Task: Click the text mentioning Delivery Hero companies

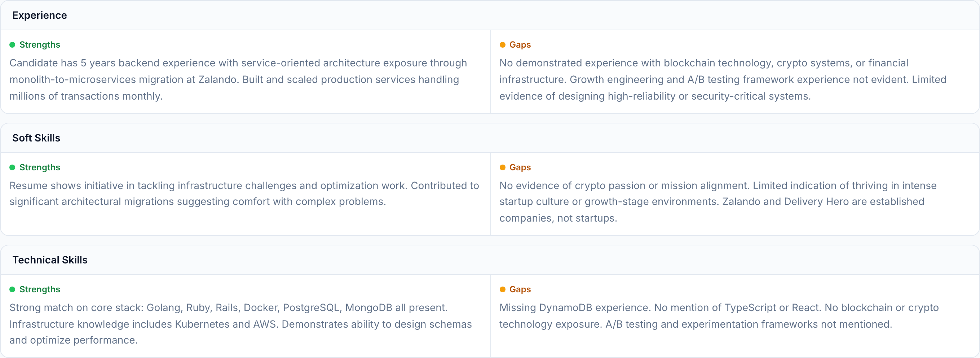Action: (x=711, y=202)
